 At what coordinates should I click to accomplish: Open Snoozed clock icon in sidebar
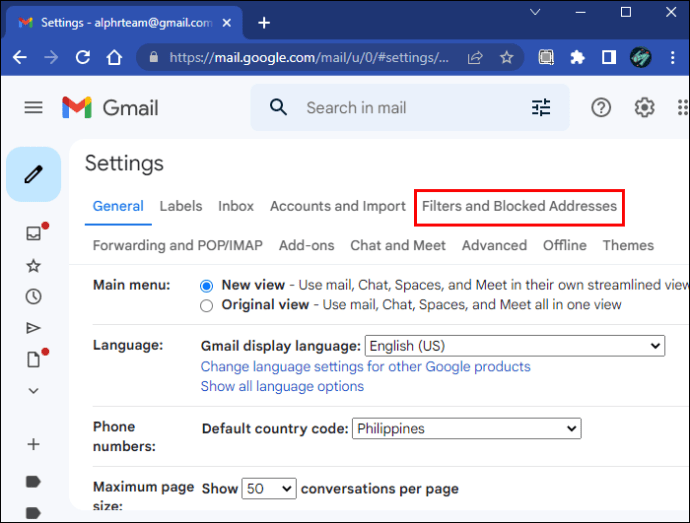(x=33, y=297)
